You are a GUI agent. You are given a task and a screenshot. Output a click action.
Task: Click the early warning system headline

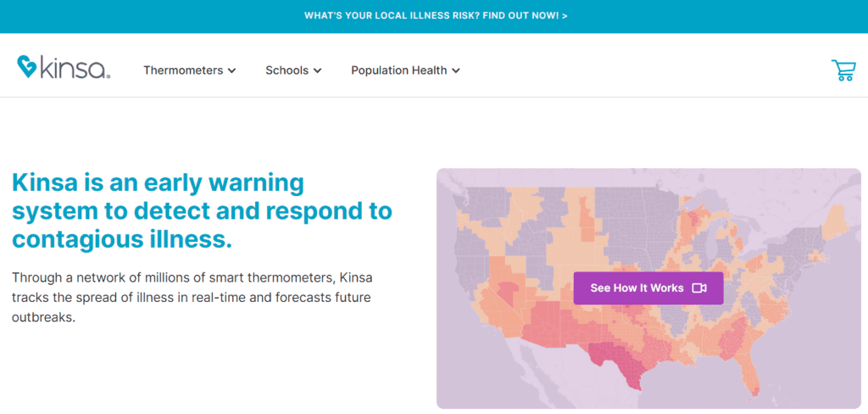click(x=202, y=211)
